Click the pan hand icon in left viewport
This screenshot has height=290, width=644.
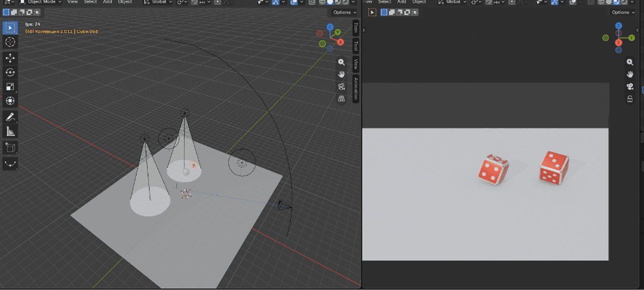tap(341, 74)
